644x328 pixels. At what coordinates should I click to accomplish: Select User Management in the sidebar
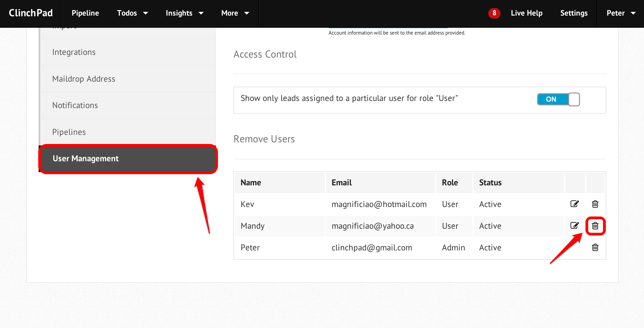point(128,159)
